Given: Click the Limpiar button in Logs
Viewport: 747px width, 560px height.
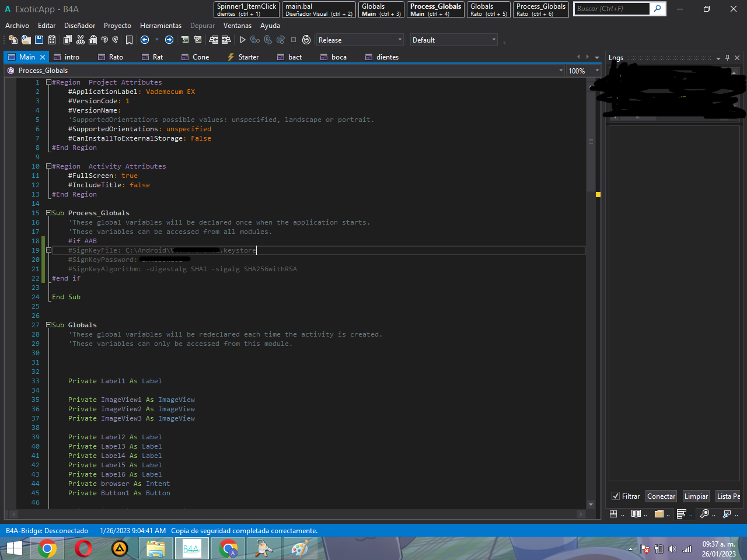Looking at the screenshot, I should click(696, 496).
